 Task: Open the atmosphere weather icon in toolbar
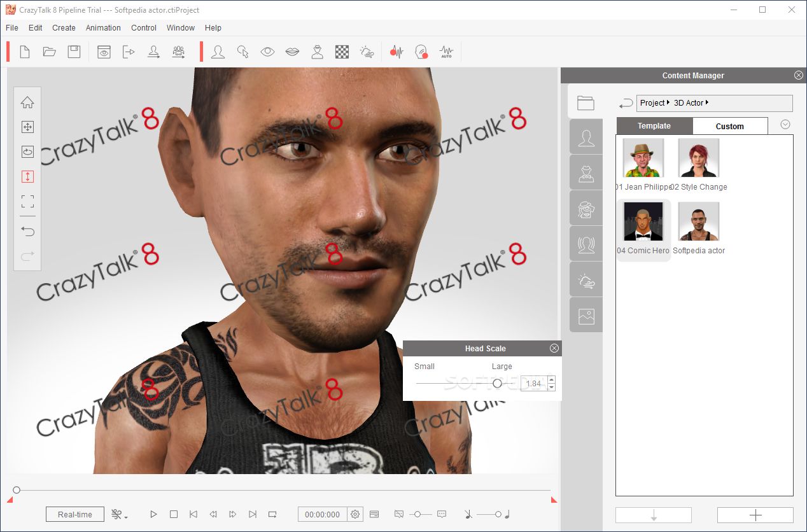[x=367, y=52]
